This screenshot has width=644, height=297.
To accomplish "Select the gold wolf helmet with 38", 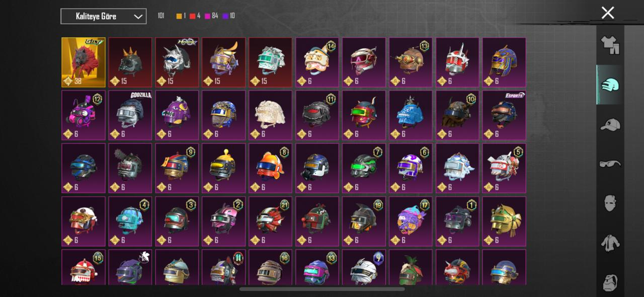I will click(84, 62).
